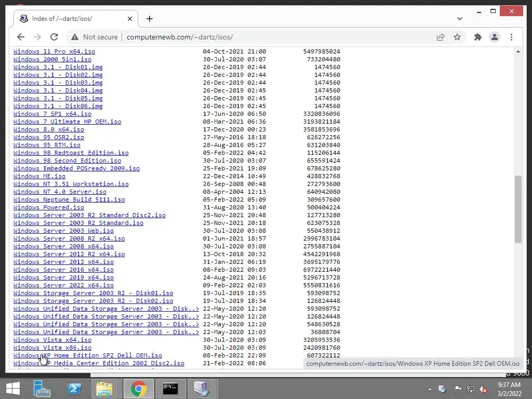Viewport: 532px width, 399px height.
Task: Click Windows Server 2003 Web.iso
Action: point(63,231)
